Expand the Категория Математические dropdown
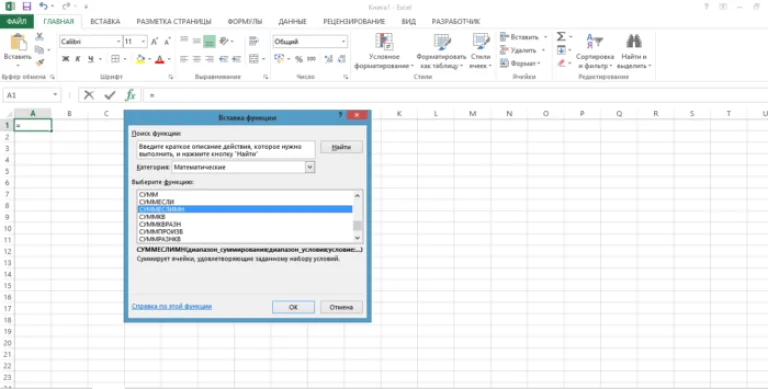This screenshot has height=389, width=768. click(x=310, y=167)
